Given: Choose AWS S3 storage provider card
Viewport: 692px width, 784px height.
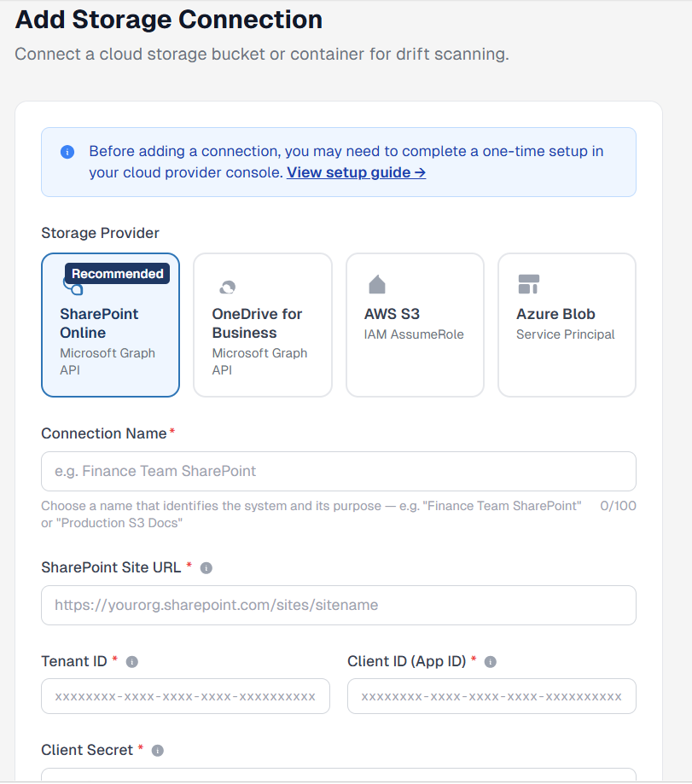Looking at the screenshot, I should [415, 325].
